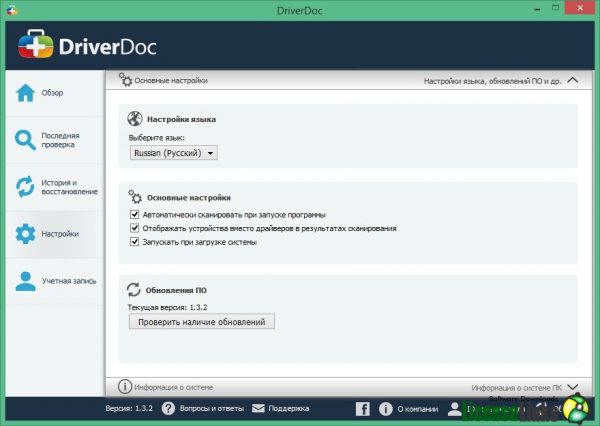This screenshot has width=600, height=426.
Task: Click the gears icon beside bold Основные настройки heading
Action: (135, 197)
